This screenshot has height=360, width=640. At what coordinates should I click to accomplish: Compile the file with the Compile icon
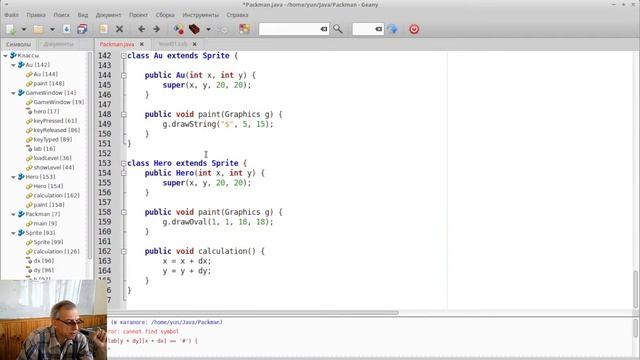pyautogui.click(x=178, y=29)
